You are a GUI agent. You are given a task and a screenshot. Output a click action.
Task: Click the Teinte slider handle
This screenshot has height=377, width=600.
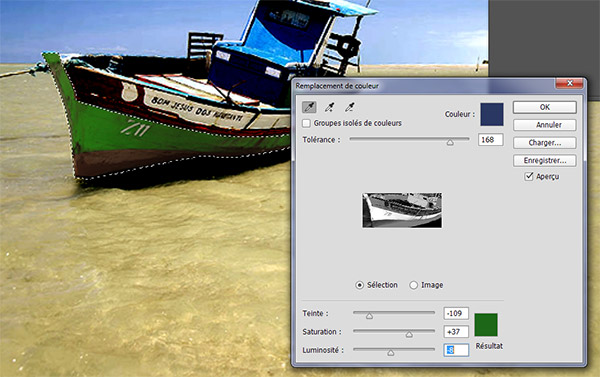369,316
